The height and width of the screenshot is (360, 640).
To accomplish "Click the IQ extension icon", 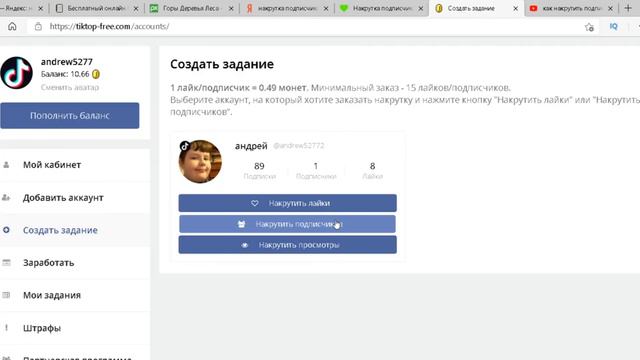I will pyautogui.click(x=613, y=27).
